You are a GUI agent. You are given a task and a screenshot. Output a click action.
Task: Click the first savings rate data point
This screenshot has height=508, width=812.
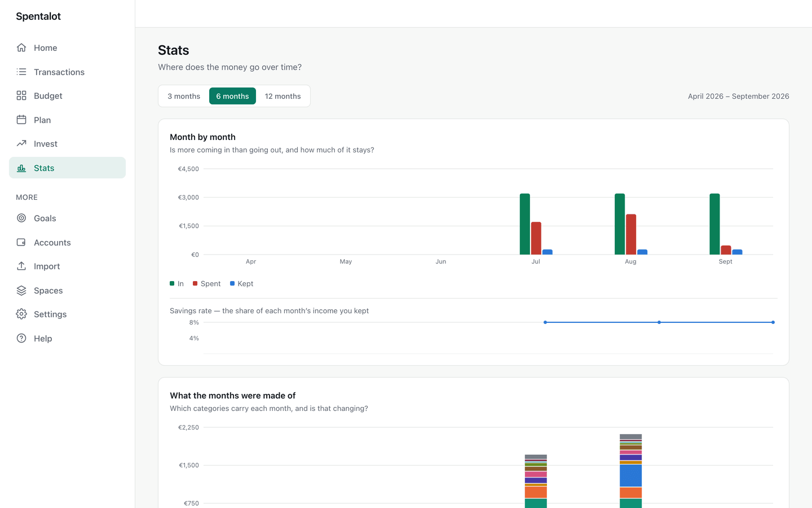(x=545, y=322)
